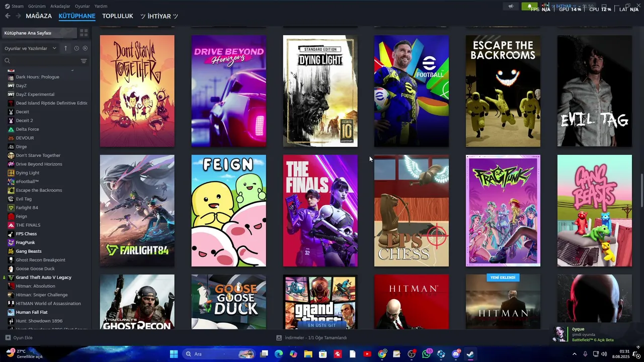Viewport: 644px width, 362px height.
Task: Switch to MAĞAZA tab
Action: coord(39,16)
